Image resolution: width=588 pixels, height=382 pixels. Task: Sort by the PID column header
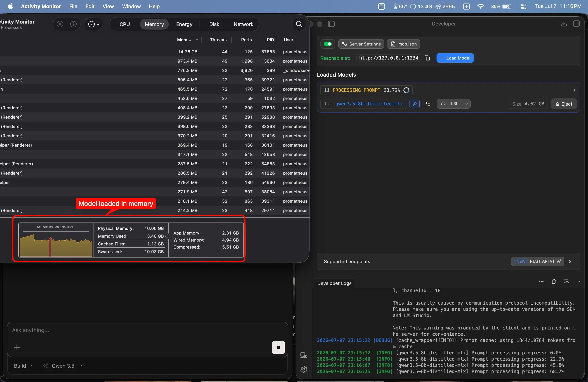(270, 40)
